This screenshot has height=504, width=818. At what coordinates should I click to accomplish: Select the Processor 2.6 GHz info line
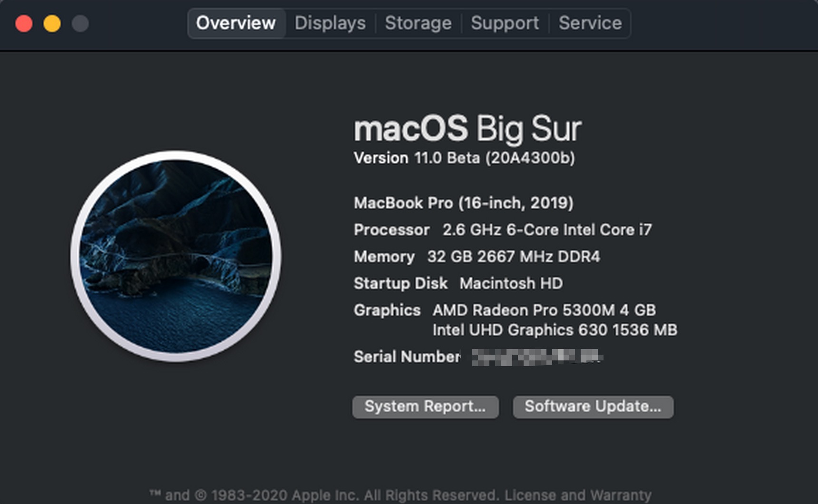click(503, 230)
